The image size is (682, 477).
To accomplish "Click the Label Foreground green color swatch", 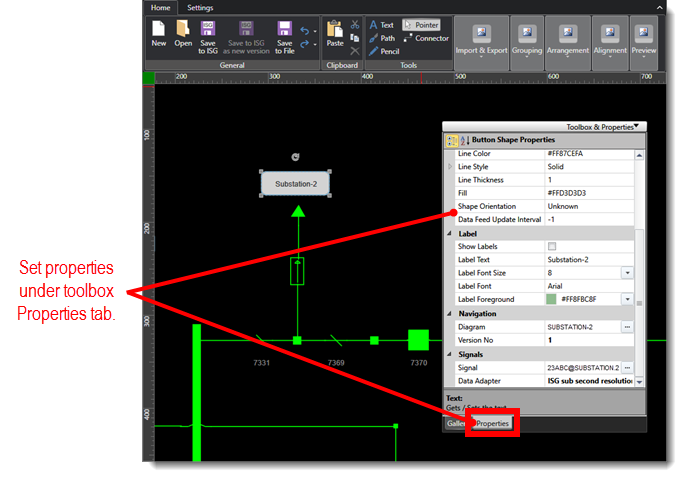I will pyautogui.click(x=551, y=299).
